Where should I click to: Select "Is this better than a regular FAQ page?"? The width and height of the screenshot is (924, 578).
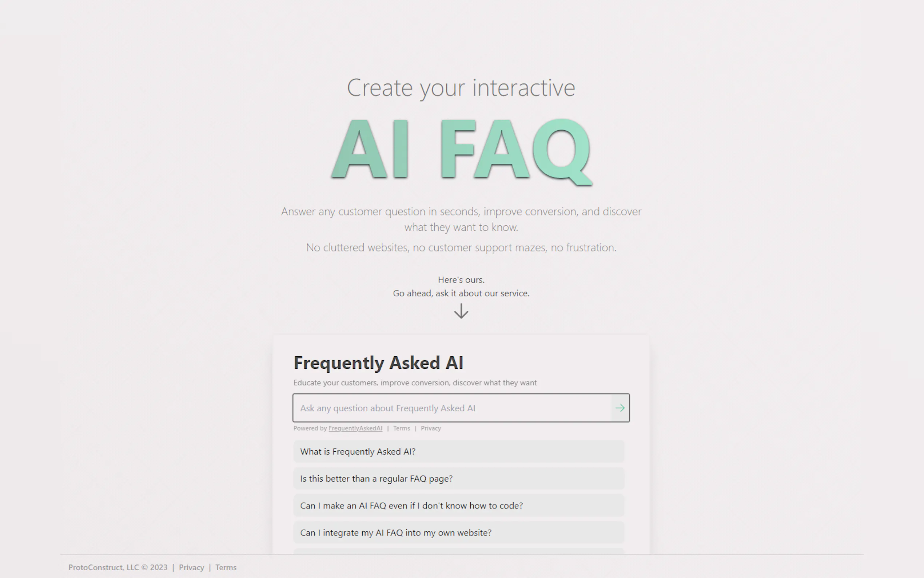(x=458, y=478)
